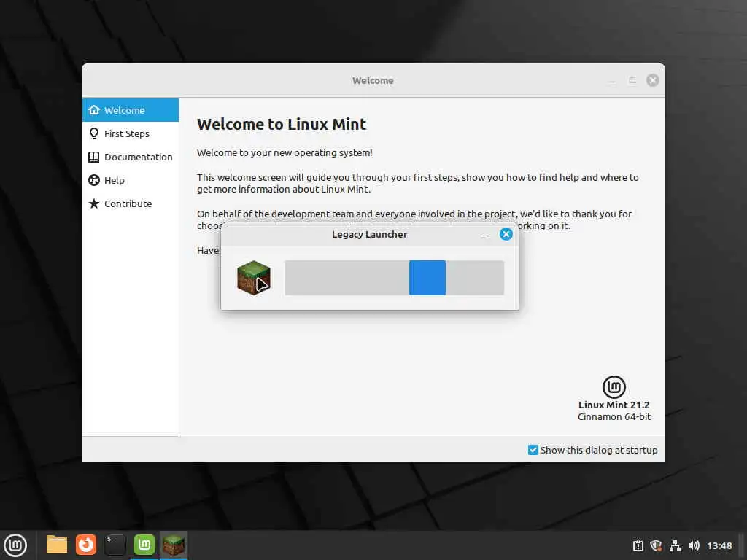The height and width of the screenshot is (560, 747).
Task: Open the calendar from the 13:48 clock
Action: click(719, 545)
